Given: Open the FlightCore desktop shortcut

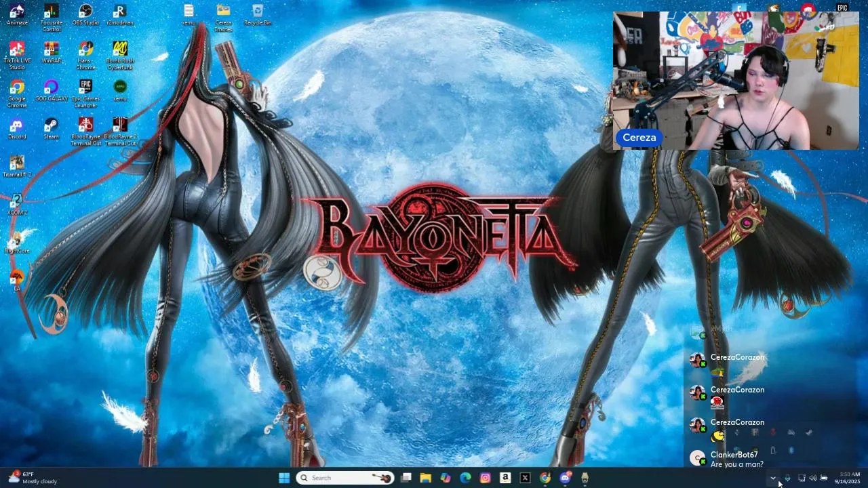Looking at the screenshot, I should pos(17,243).
